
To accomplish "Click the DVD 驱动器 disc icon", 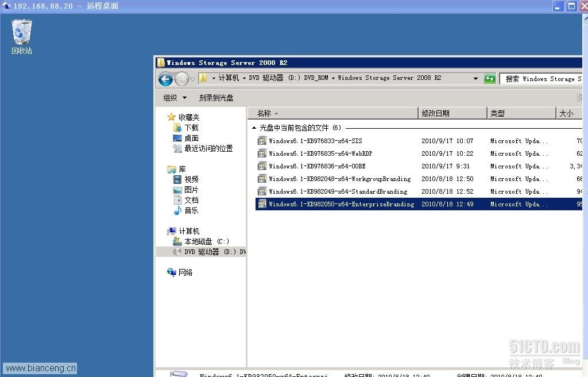I will coord(177,252).
